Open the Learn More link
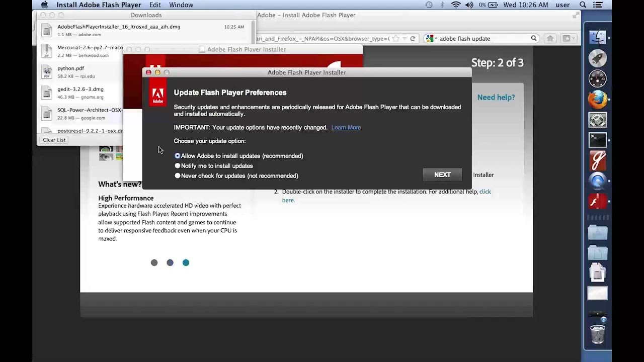Screen dimensions: 644x362 (x=346, y=128)
